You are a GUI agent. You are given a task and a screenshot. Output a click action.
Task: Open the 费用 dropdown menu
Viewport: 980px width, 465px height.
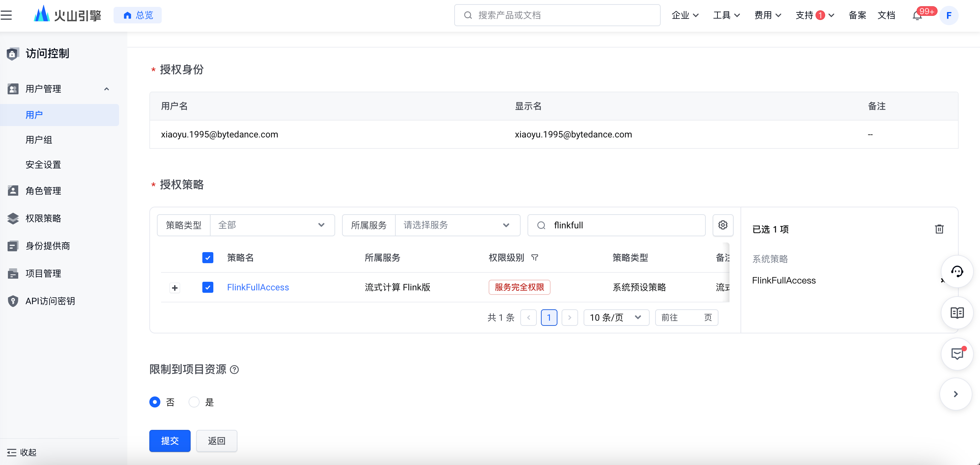(x=768, y=15)
